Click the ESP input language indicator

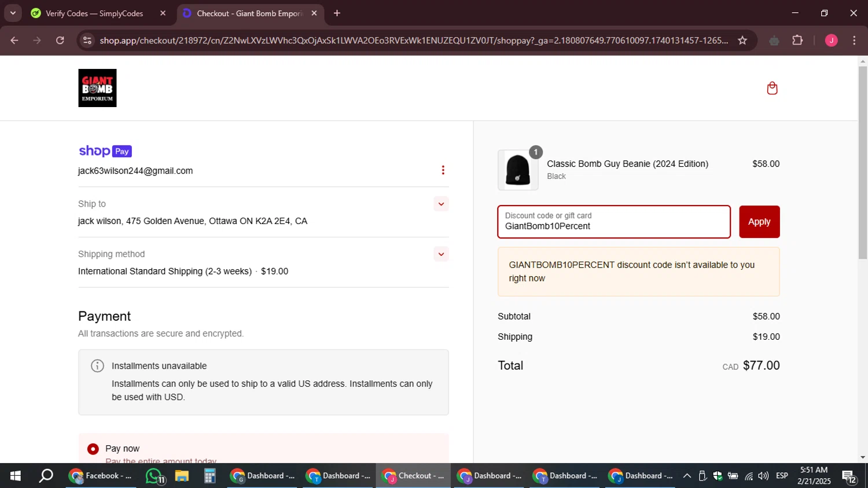tap(782, 476)
